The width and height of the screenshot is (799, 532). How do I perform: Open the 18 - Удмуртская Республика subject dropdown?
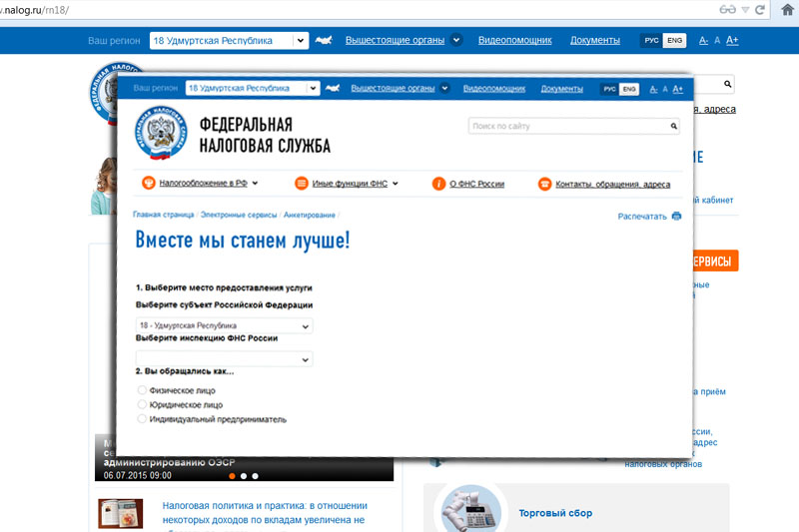point(224,325)
